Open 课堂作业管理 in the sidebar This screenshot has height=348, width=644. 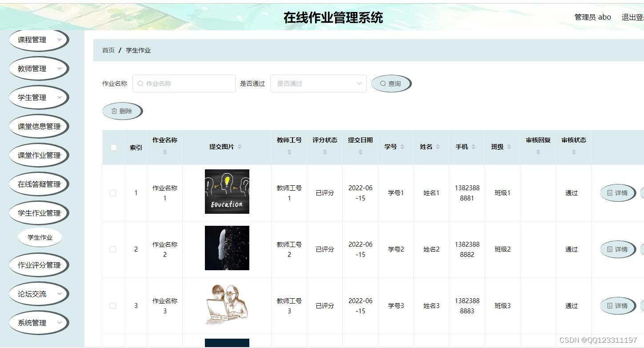(39, 156)
